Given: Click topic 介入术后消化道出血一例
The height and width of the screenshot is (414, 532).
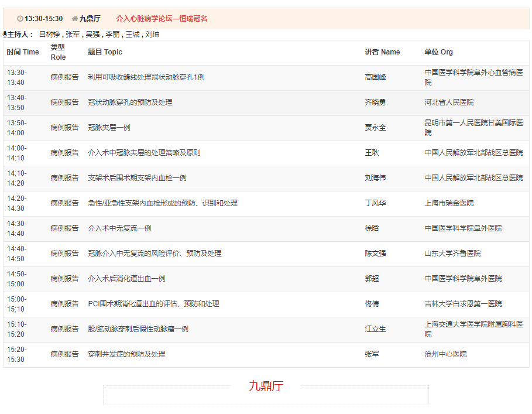Looking at the screenshot, I should pyautogui.click(x=126, y=279).
